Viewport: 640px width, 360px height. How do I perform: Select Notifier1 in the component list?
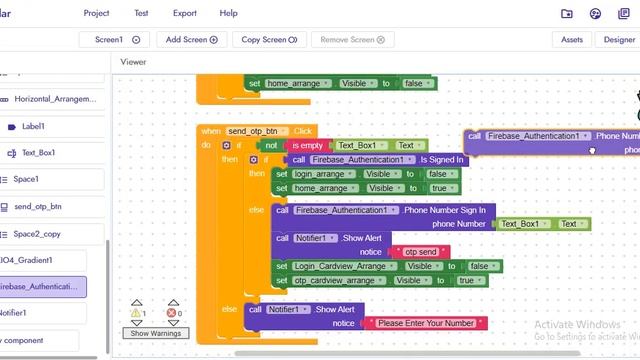43,313
